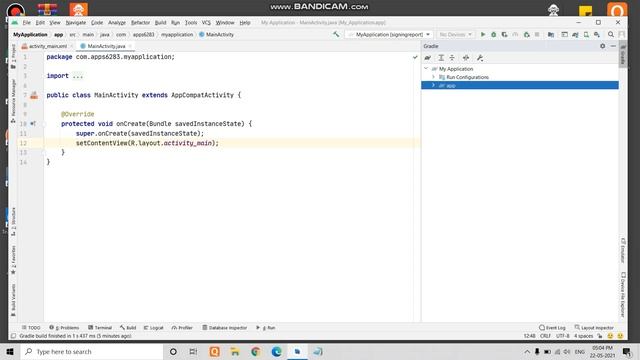Image resolution: width=640 pixels, height=360 pixels.
Task: Open the Edit menu
Action: (40, 23)
